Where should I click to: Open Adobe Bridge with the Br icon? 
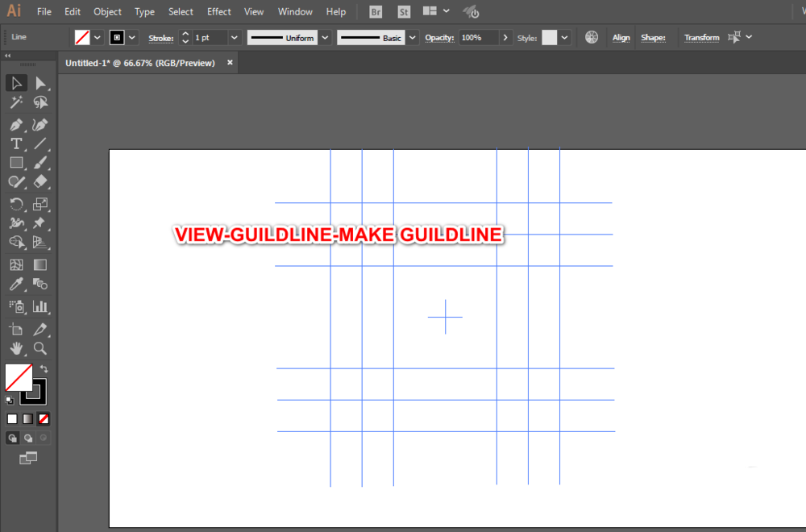376,12
